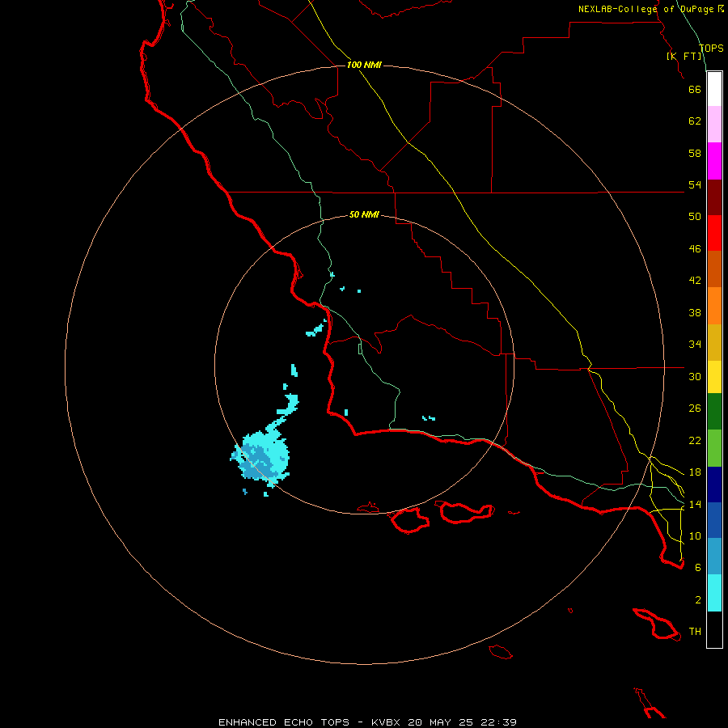Click the legend value 14

[x=695, y=504]
